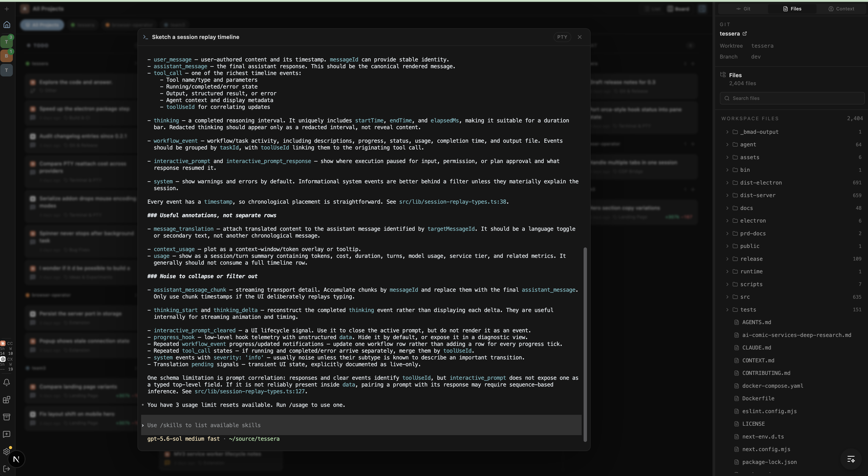Click the magnifier icon in Search files
868x476 pixels.
tap(727, 98)
